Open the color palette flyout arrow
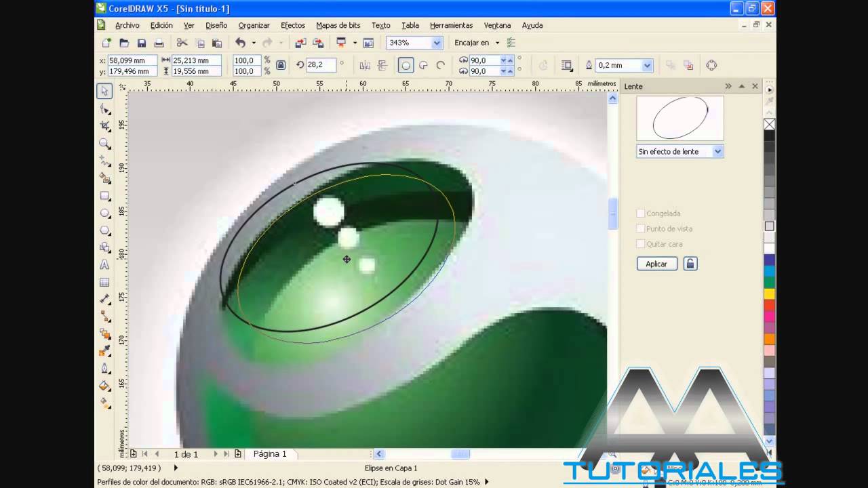The width and height of the screenshot is (868, 488). pos(770,89)
